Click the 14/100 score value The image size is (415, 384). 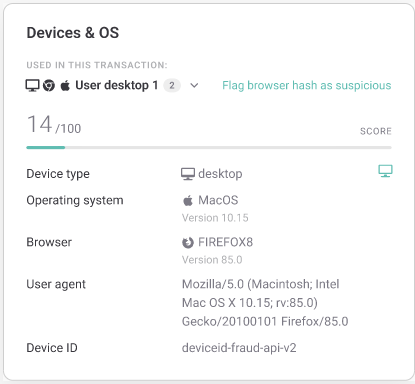tap(54, 125)
